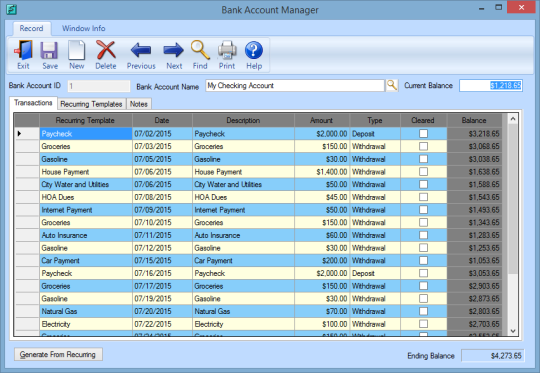Click the grid scrollbar up arrow
This screenshot has height=373, width=540.
click(x=513, y=119)
